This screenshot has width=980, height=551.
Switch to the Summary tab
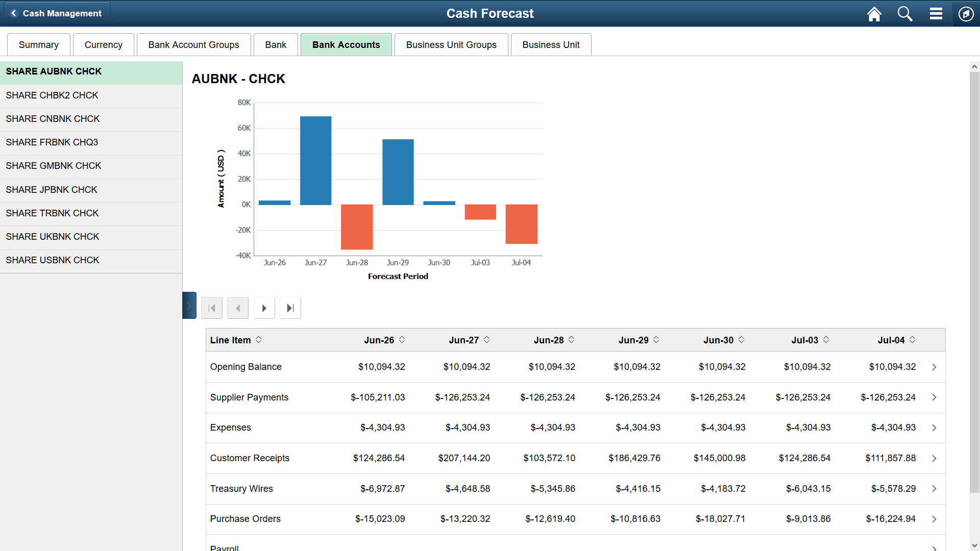pos(38,44)
